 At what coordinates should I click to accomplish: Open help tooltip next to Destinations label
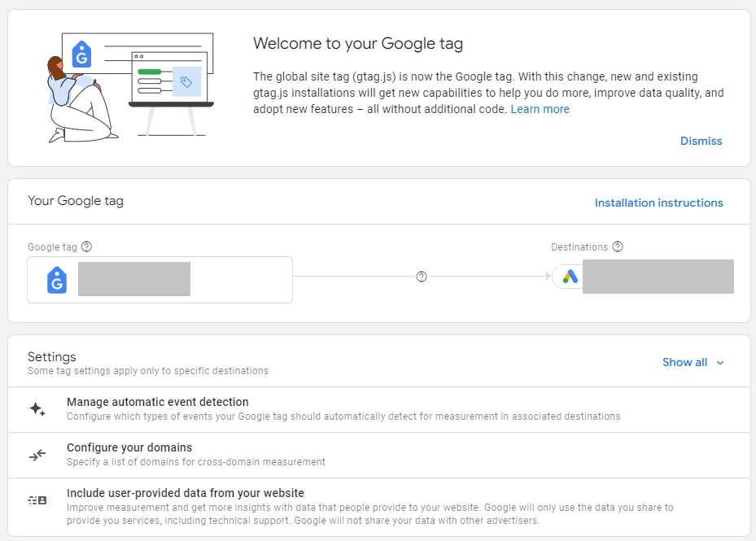pos(618,247)
